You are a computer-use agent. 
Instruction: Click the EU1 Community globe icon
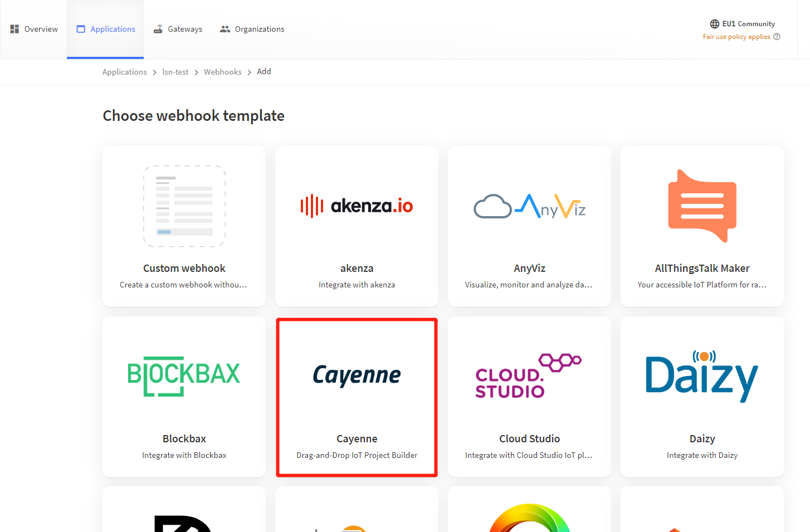(x=715, y=24)
